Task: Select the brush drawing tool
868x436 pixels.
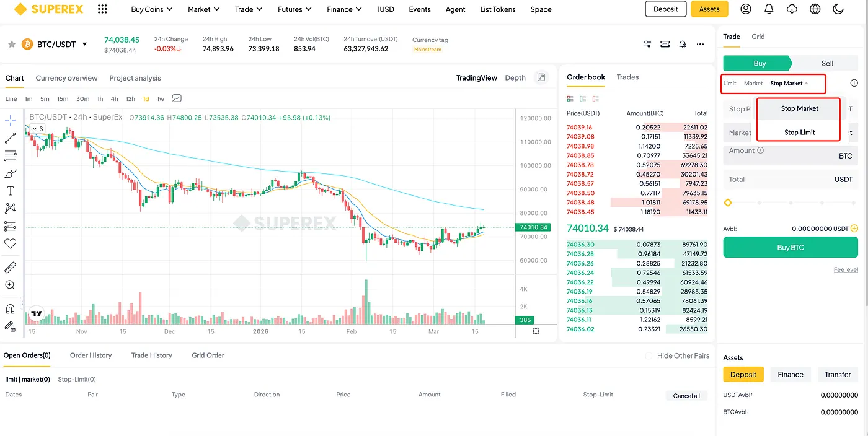Action: (x=10, y=173)
